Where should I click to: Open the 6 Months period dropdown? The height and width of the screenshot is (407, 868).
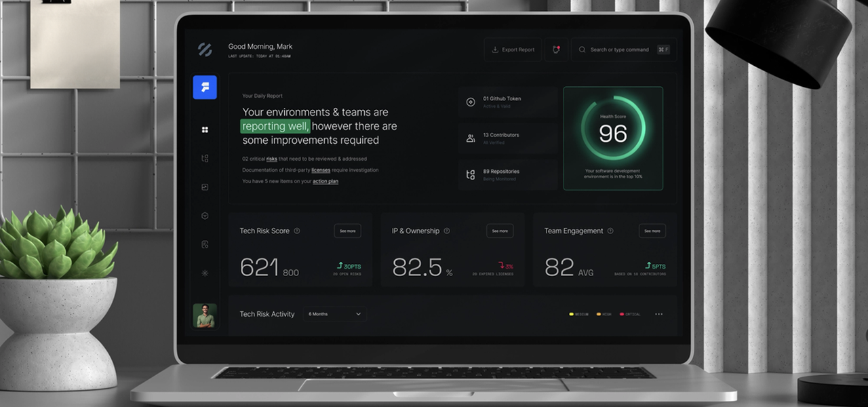tap(335, 314)
